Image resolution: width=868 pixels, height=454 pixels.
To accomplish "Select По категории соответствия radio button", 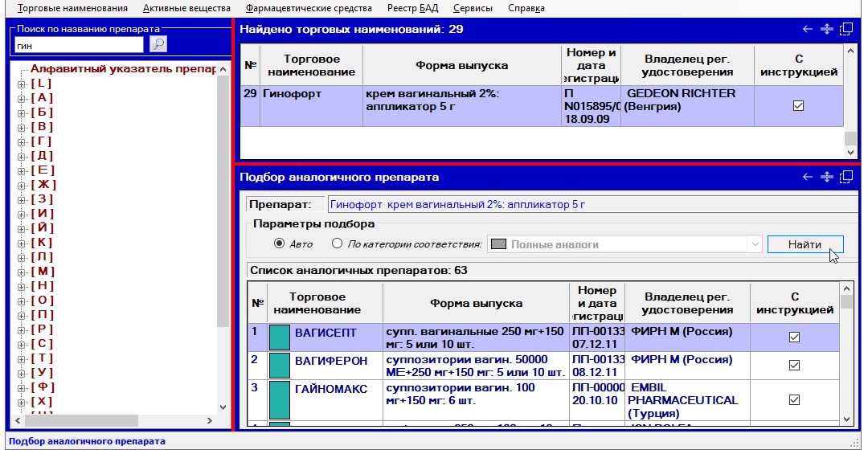I will click(337, 243).
